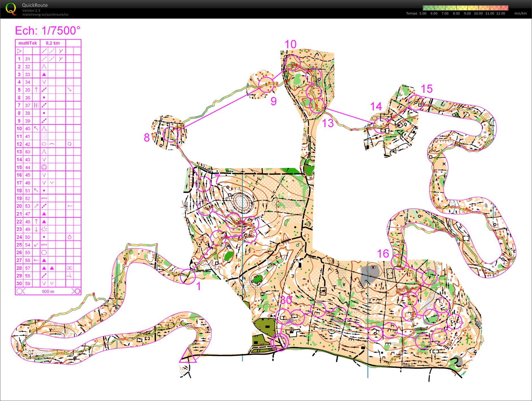The width and height of the screenshot is (532, 401).
Task: Click the 100 m finish distance text
Action: [48, 291]
